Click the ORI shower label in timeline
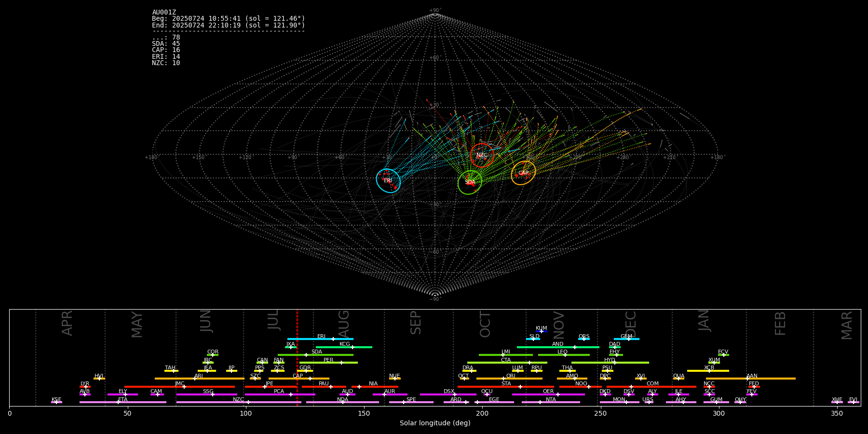Screen dimensions: 868x434 click(511, 376)
